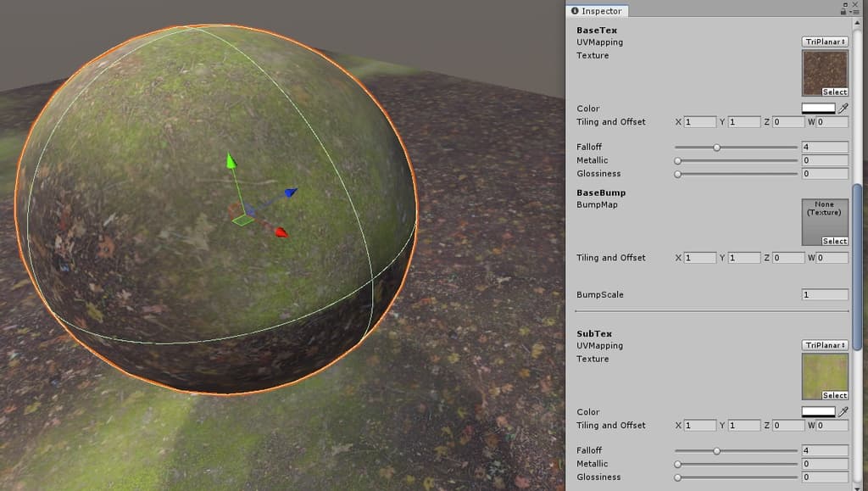Screen dimensions: 868x491
Task: Pick BaseTex color with the eyedropper
Action: click(843, 109)
